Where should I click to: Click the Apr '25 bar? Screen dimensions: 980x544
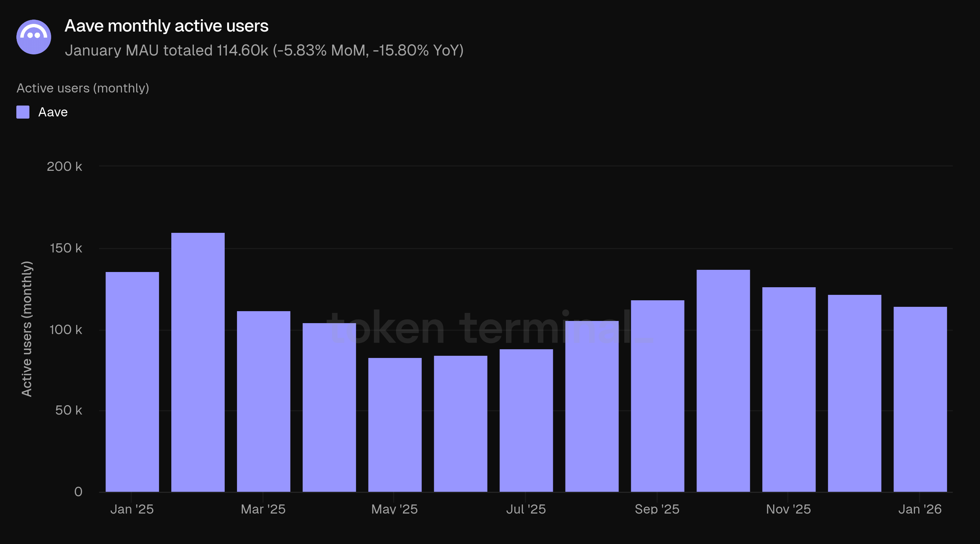pos(329,407)
